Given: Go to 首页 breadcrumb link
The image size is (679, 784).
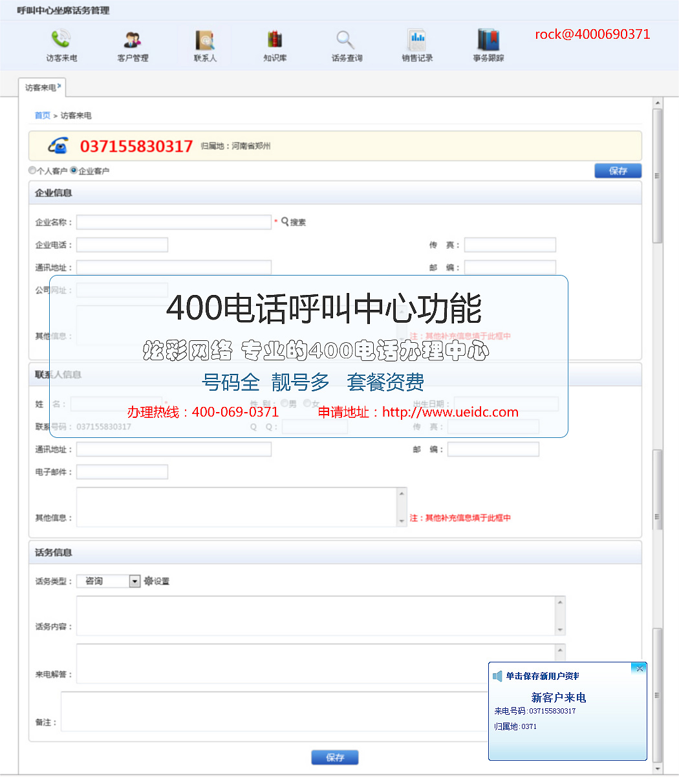Looking at the screenshot, I should coord(42,115).
